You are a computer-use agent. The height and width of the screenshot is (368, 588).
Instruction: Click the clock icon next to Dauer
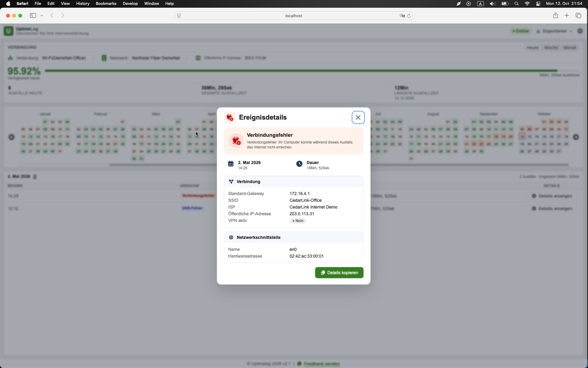pyautogui.click(x=299, y=164)
